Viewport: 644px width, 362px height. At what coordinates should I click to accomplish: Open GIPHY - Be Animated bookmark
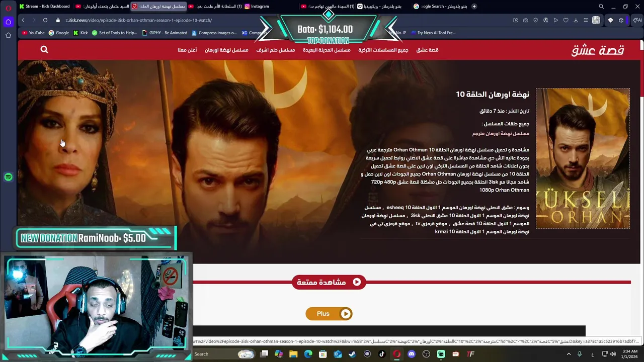(x=165, y=33)
